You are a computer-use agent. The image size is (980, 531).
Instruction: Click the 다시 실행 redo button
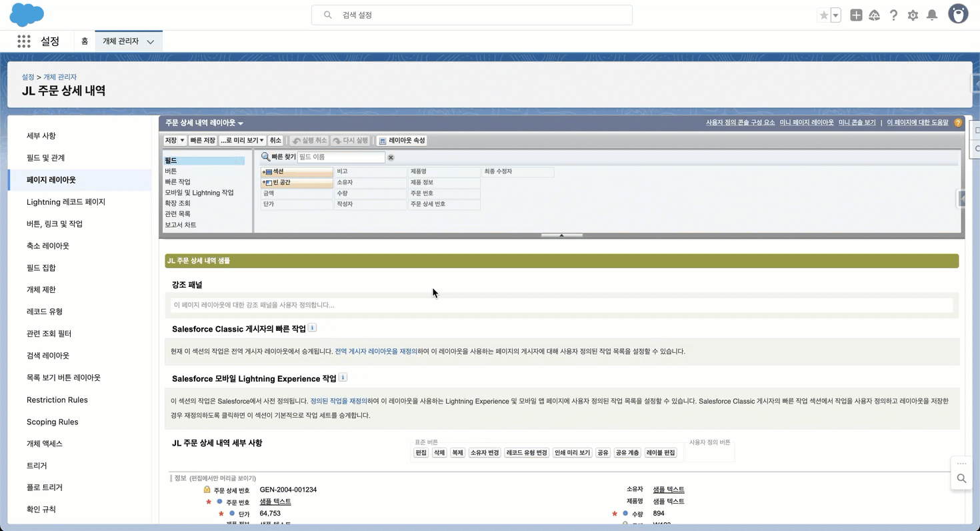point(350,141)
